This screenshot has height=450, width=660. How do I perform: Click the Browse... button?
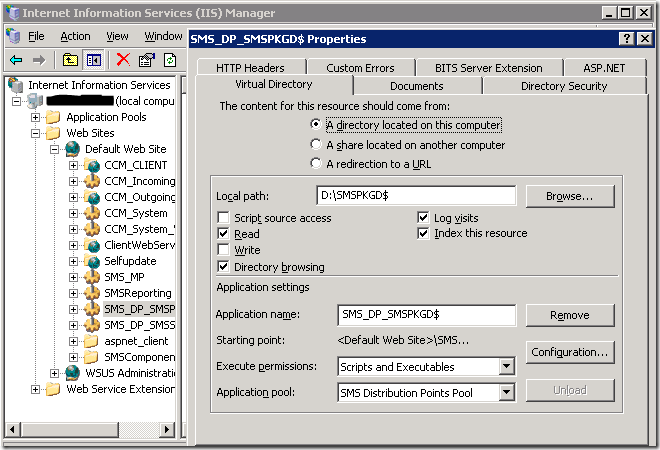point(569,197)
